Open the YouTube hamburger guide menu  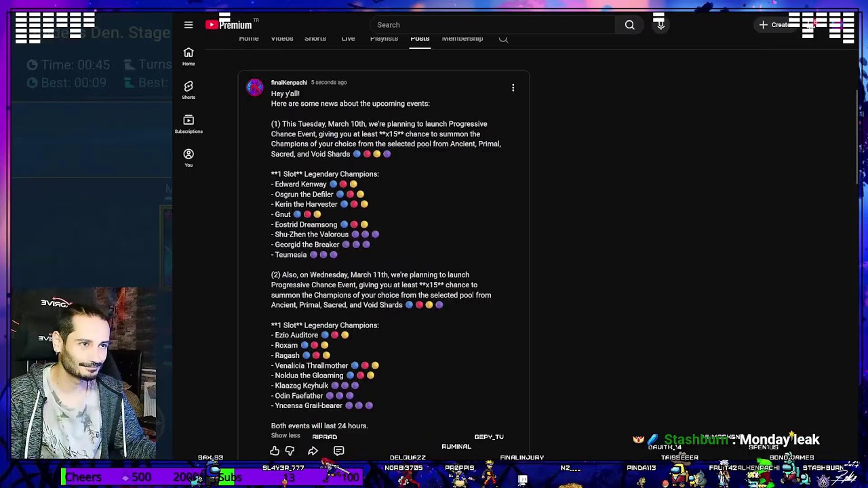(x=189, y=25)
